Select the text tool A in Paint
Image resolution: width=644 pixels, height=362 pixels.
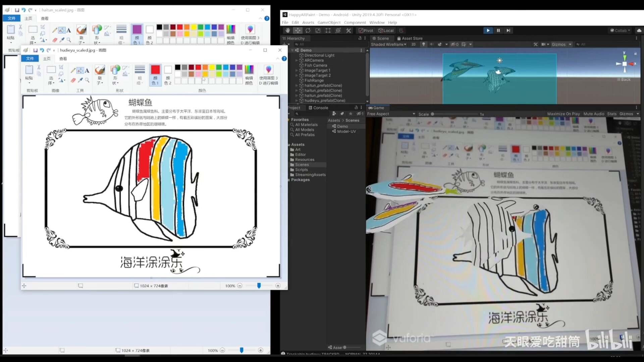87,70
